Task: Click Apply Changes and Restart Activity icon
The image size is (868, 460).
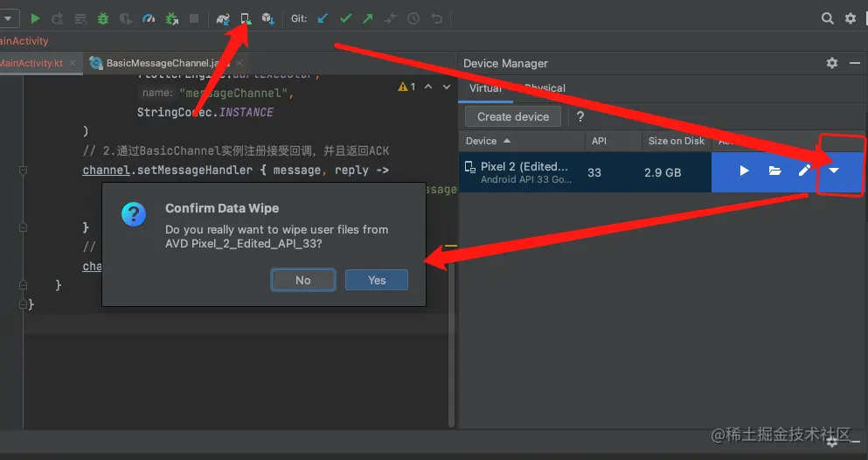Action: pyautogui.click(x=57, y=19)
